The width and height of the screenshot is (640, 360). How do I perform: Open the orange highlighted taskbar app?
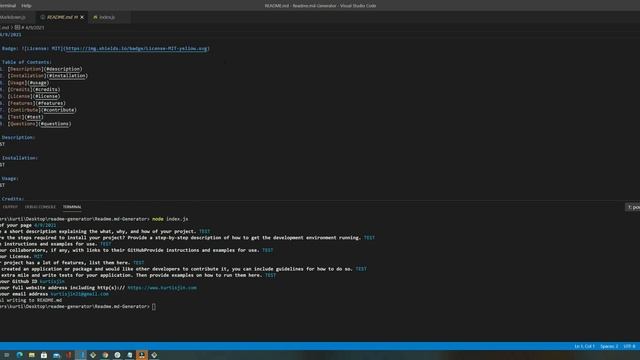(x=142, y=355)
